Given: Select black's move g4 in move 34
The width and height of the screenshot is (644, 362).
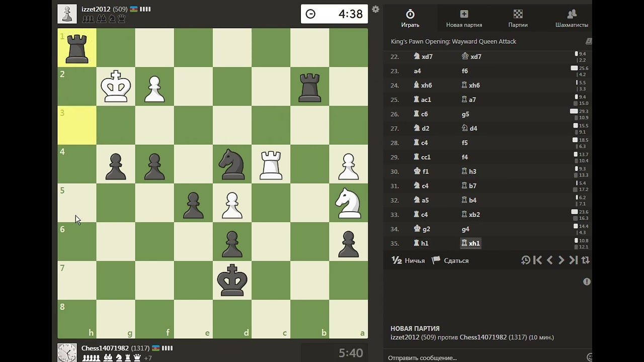Looking at the screenshot, I should coord(465,229).
